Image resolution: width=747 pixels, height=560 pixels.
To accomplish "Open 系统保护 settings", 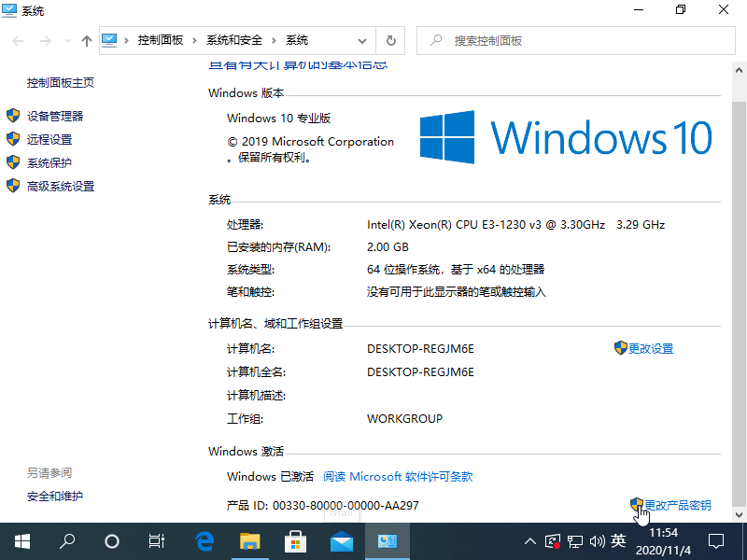I will tap(49, 162).
